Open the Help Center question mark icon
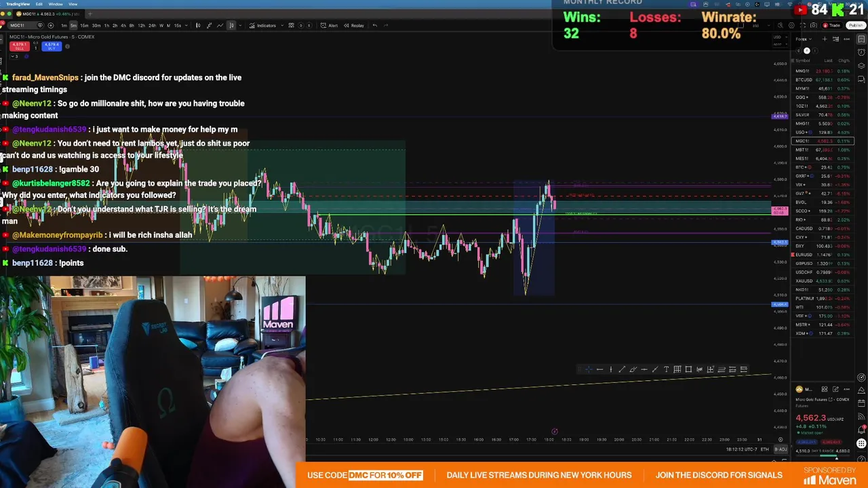868x488 pixels. point(861,459)
